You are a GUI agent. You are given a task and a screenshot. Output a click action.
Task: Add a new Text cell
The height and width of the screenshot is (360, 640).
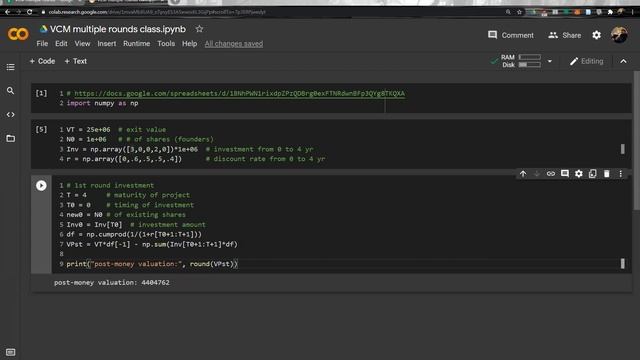tap(76, 61)
